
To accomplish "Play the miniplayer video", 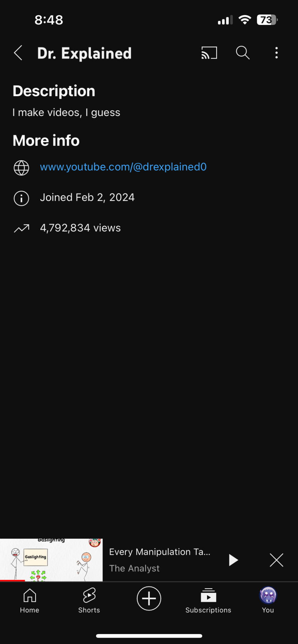I will [233, 560].
